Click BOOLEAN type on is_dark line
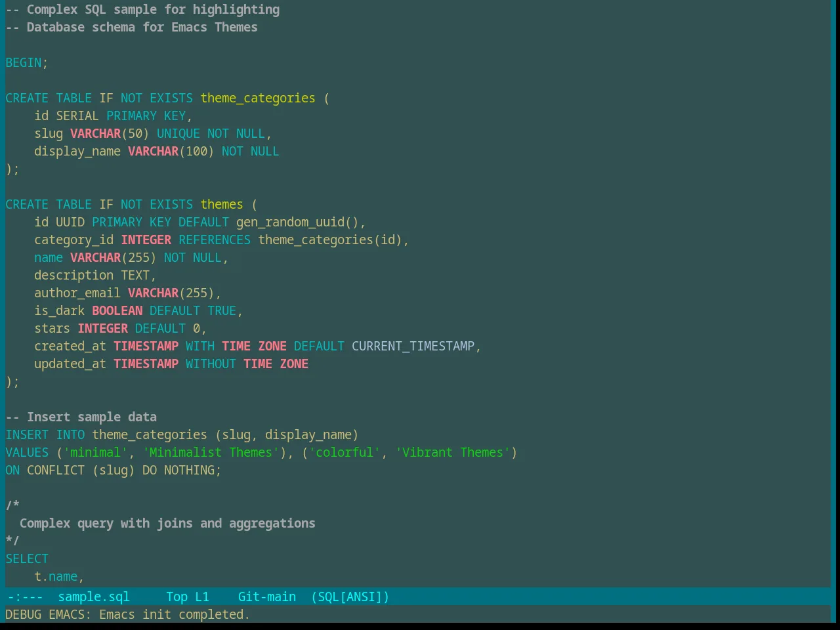The image size is (840, 630). click(x=117, y=310)
